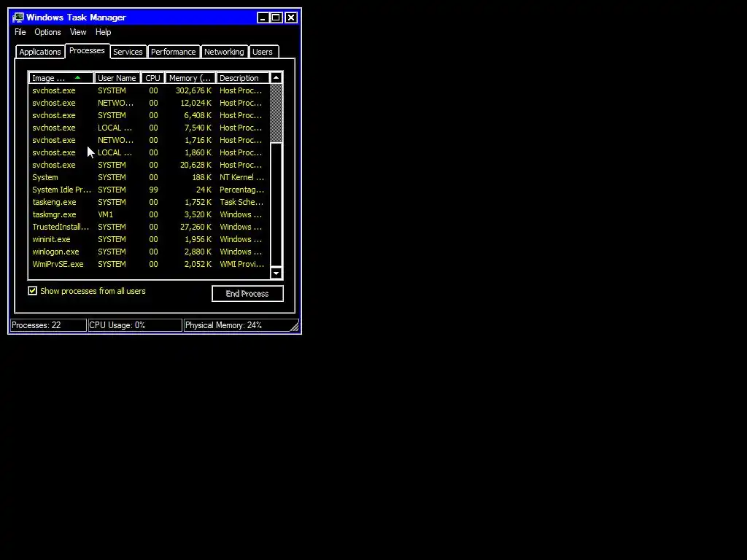
Task: Click the Task Manager title bar icon
Action: tap(18, 17)
